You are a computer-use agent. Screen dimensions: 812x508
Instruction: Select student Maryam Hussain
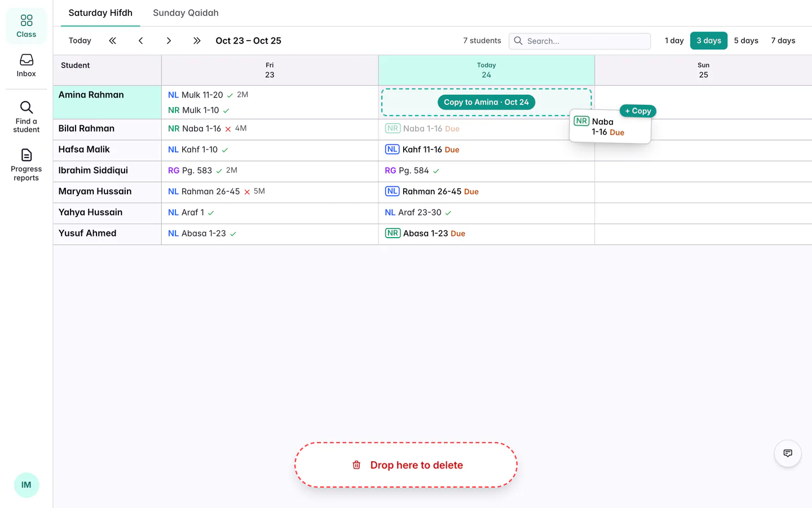click(x=95, y=191)
